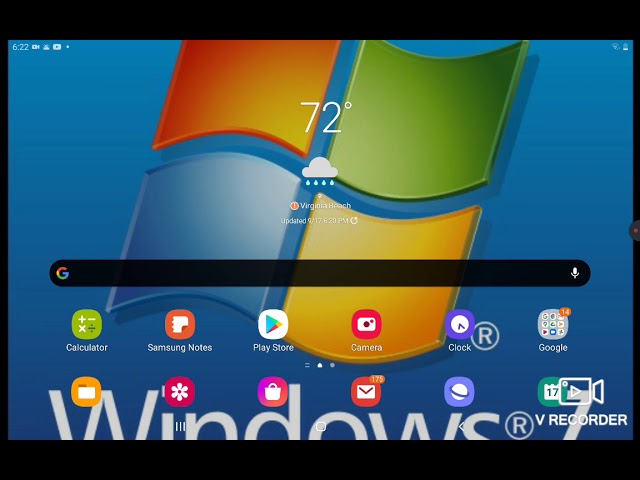
Task: Open the Calendar app showing 17
Action: [x=550, y=392]
